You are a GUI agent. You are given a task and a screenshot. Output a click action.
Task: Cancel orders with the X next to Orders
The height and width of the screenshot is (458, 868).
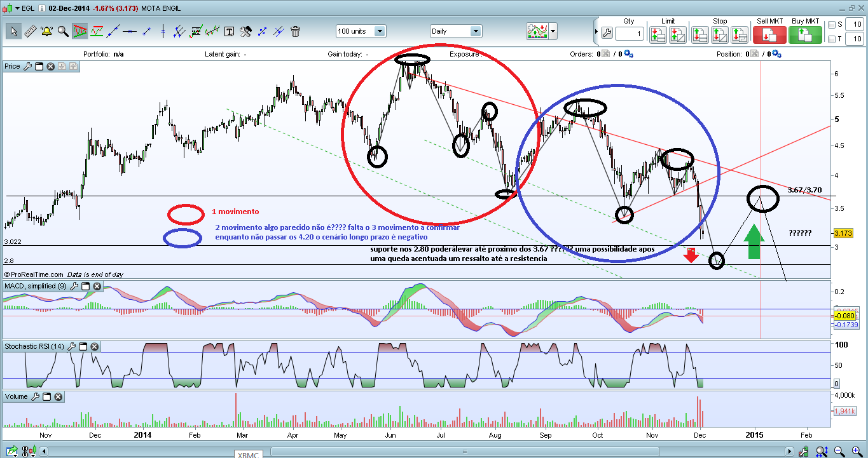[x=605, y=54]
